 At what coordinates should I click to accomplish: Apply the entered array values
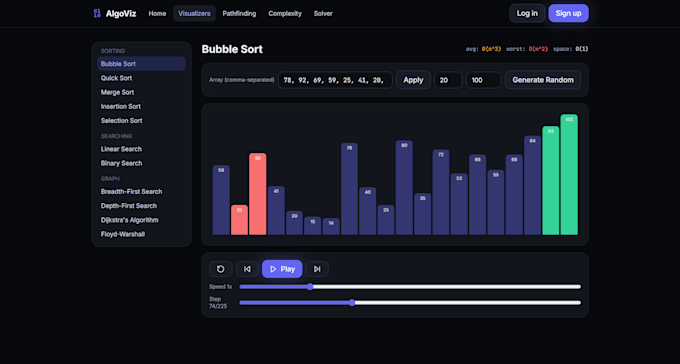point(413,80)
